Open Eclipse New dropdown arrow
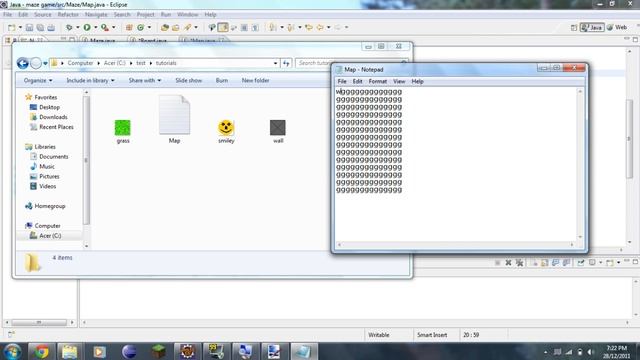Image resolution: width=640 pixels, height=360 pixels. point(20,27)
